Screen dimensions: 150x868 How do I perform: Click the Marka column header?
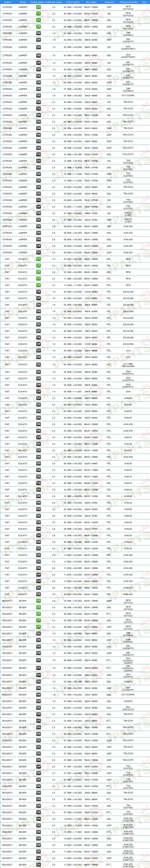tap(7, 2)
